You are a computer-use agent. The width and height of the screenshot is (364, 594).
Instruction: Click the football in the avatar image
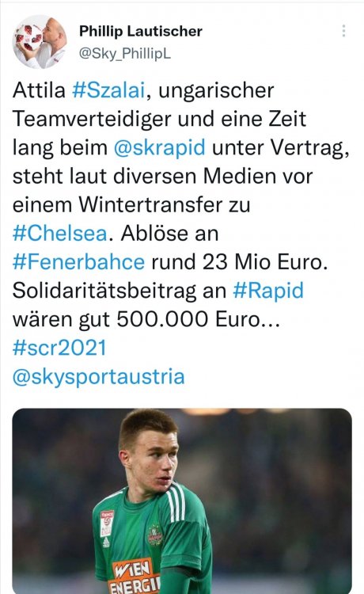[28, 37]
